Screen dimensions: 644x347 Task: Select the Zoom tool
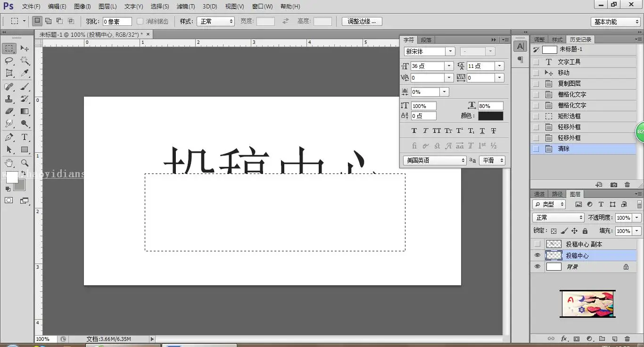click(x=25, y=163)
